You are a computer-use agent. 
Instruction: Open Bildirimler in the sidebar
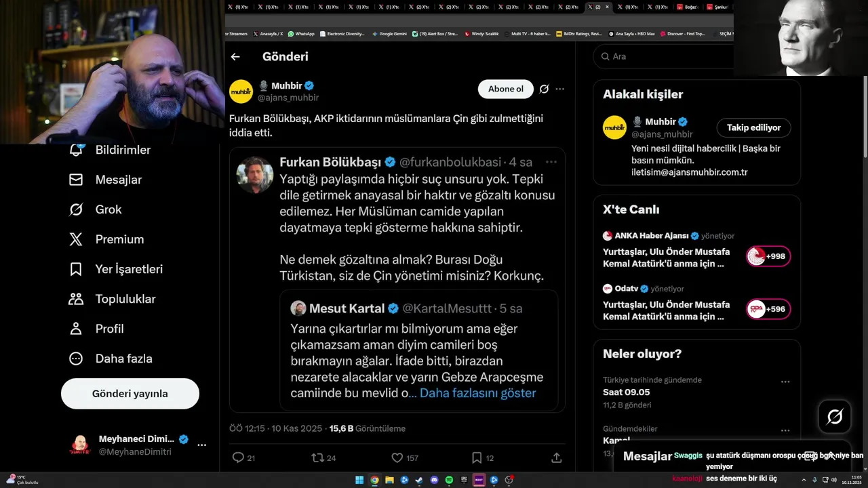point(111,150)
